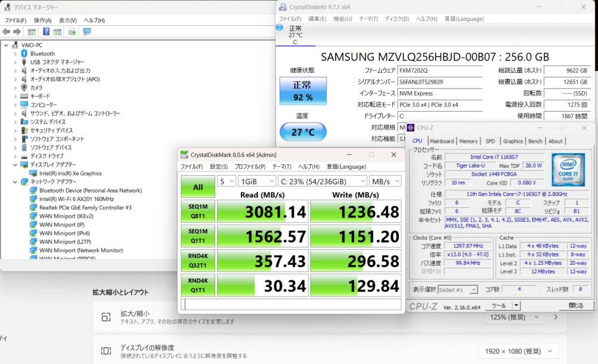Viewport: 598px width, 364px height.
Task: Click the blue health status 92% indicator
Action: pyautogui.click(x=303, y=91)
